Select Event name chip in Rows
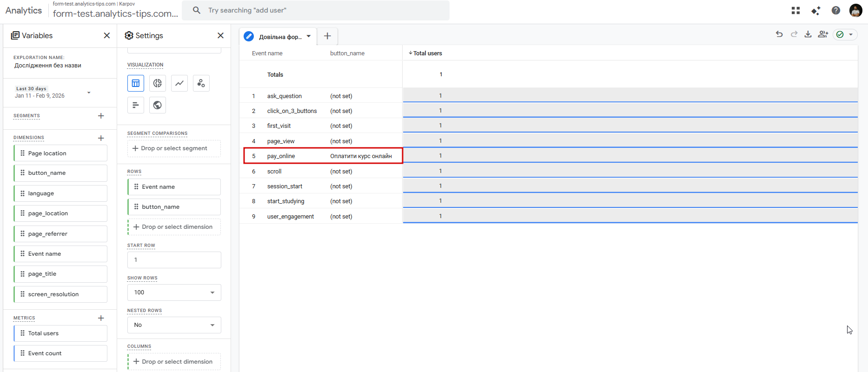 click(174, 187)
